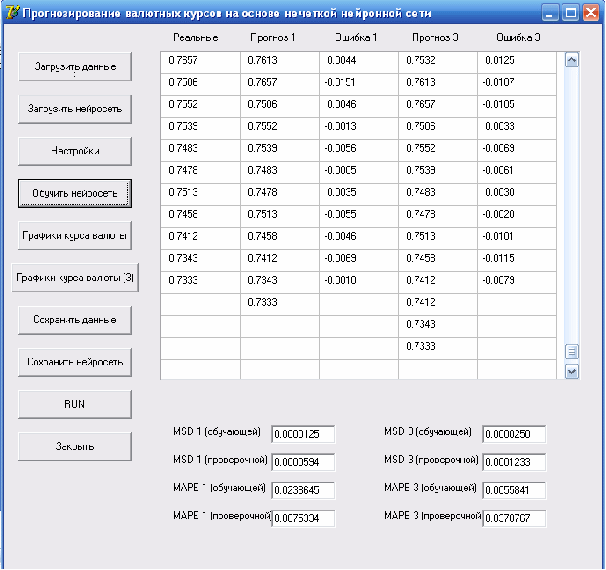The width and height of the screenshot is (606, 570).
Task: Click the Закрыть button
Action: click(x=75, y=446)
